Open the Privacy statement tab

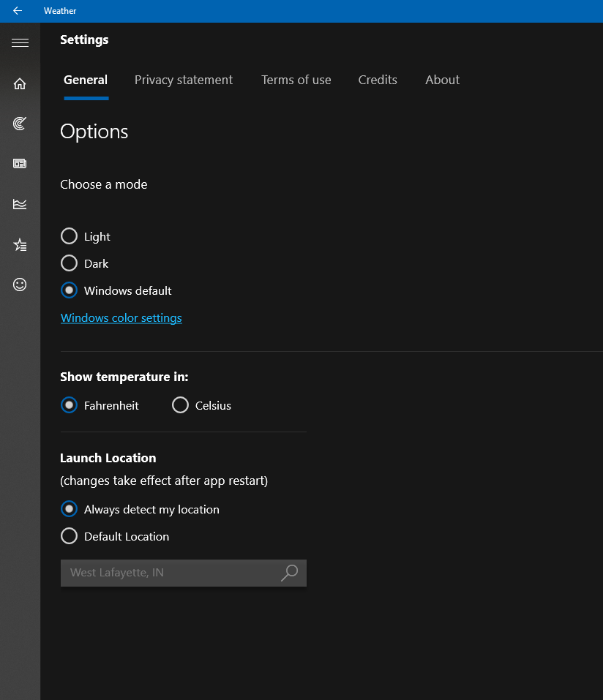coord(184,80)
